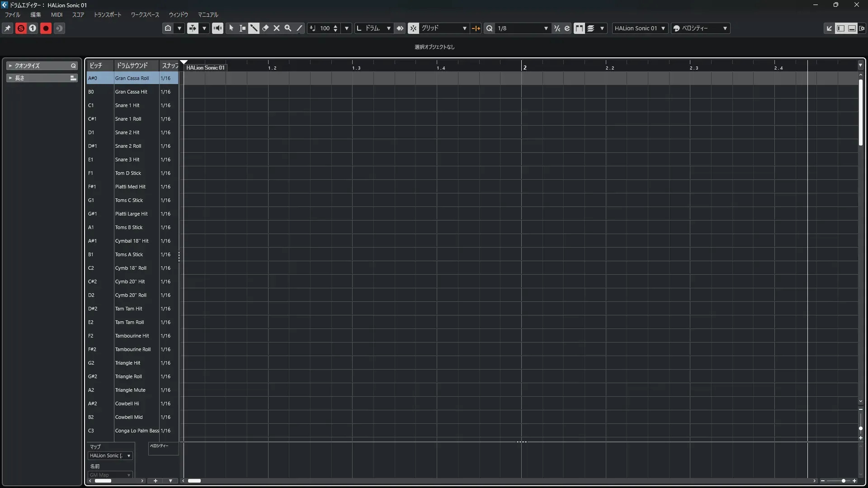Toggle acoustic feedback speaker icon

pyautogui.click(x=217, y=28)
